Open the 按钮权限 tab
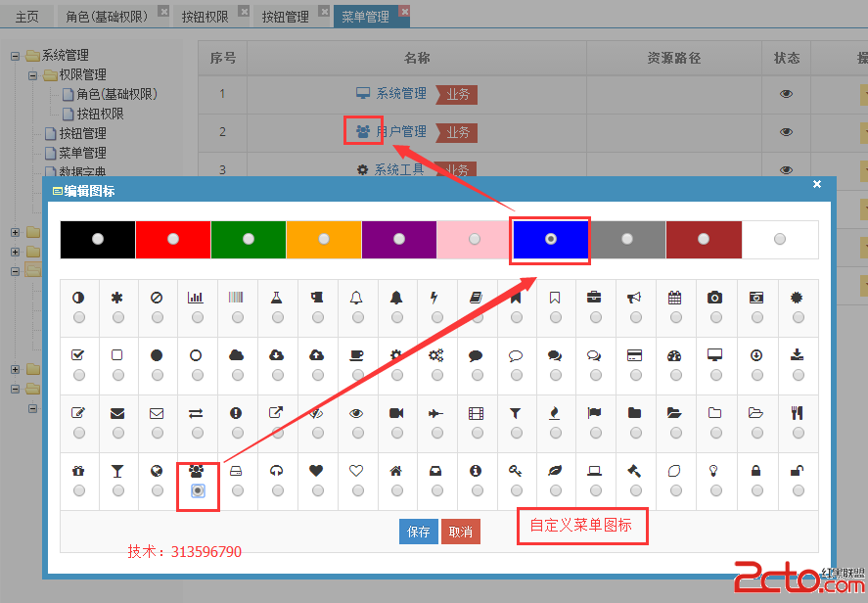The image size is (868, 603). (205, 18)
